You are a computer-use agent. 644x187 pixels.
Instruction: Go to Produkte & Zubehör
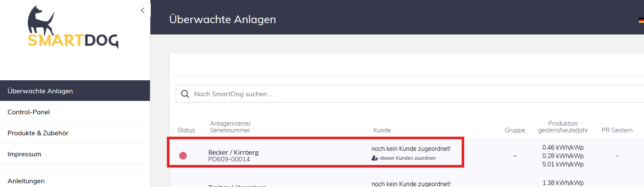(38, 133)
